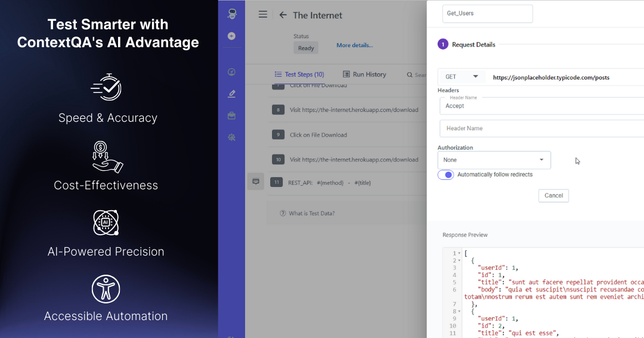
Task: Open the dashboard gauge icon in sidebar
Action: [x=231, y=72]
